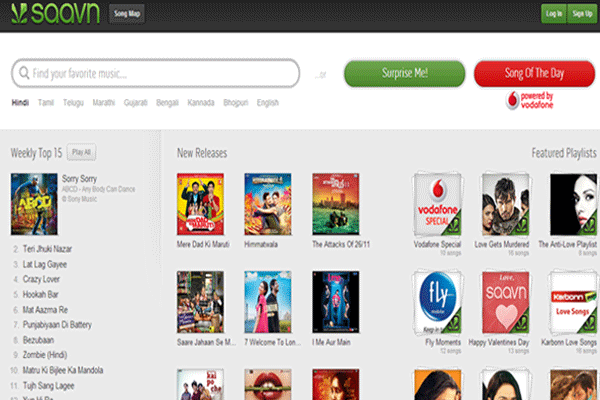The image size is (600, 400).
Task: Select the Gujarati language tab
Action: pos(135,103)
